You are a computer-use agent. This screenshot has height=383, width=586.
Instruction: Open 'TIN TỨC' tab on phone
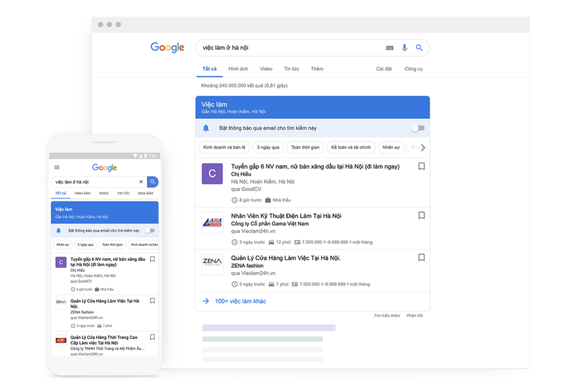pyautogui.click(x=123, y=194)
